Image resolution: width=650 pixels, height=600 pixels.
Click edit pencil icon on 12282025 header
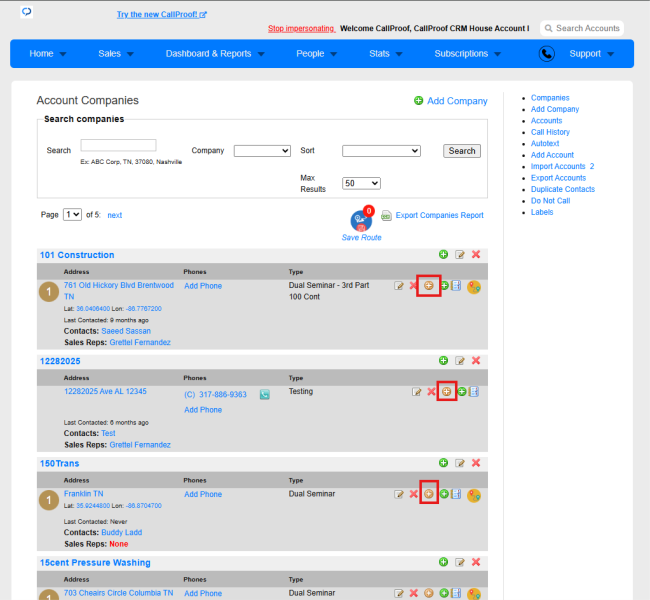pyautogui.click(x=459, y=360)
